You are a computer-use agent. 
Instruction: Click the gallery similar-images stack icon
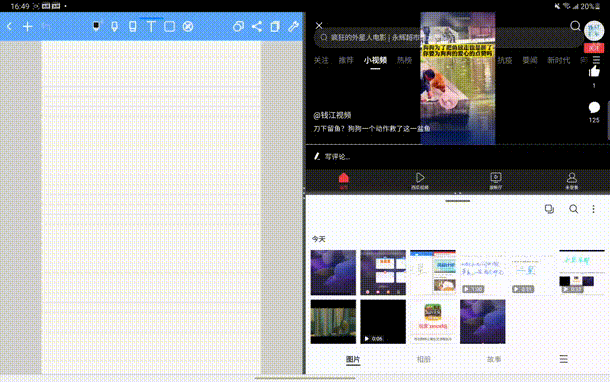(549, 209)
